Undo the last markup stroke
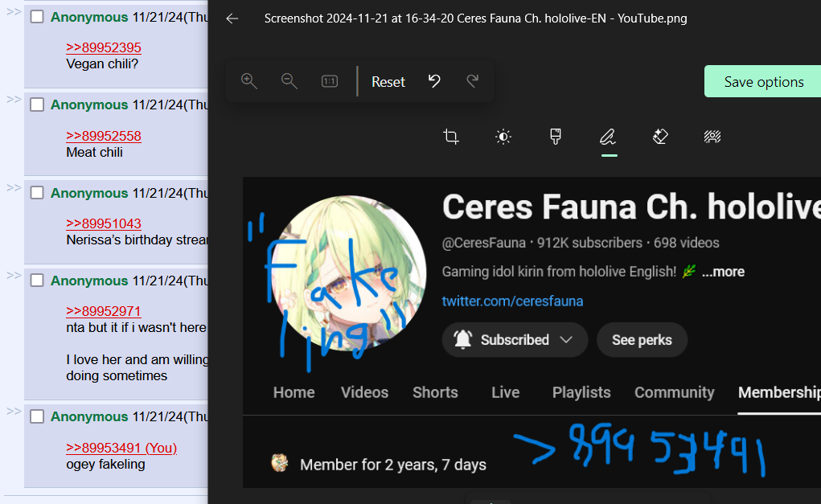 tap(434, 81)
